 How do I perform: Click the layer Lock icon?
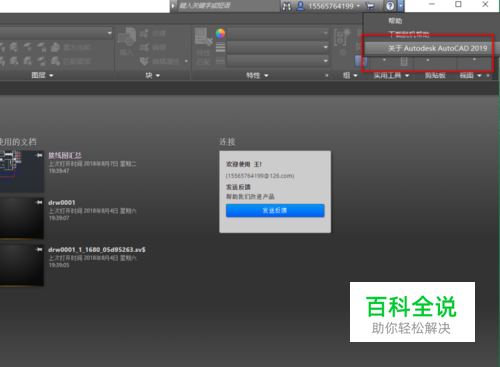[41, 47]
